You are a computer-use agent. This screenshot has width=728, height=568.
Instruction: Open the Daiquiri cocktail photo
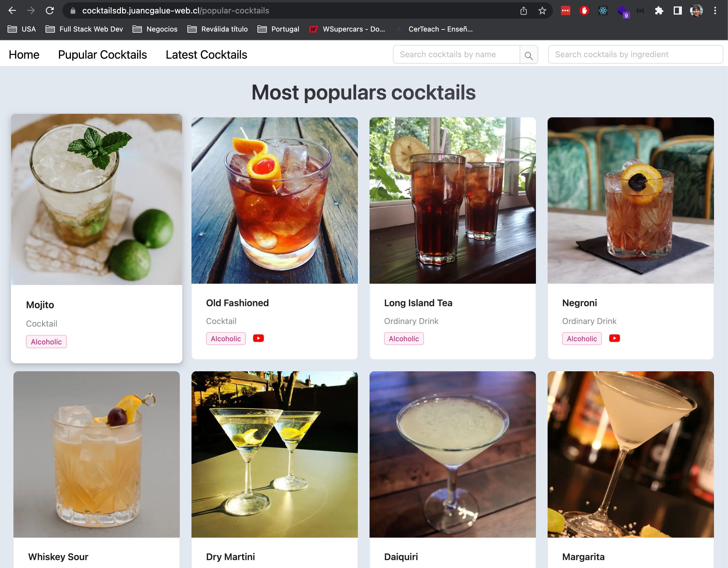click(453, 454)
